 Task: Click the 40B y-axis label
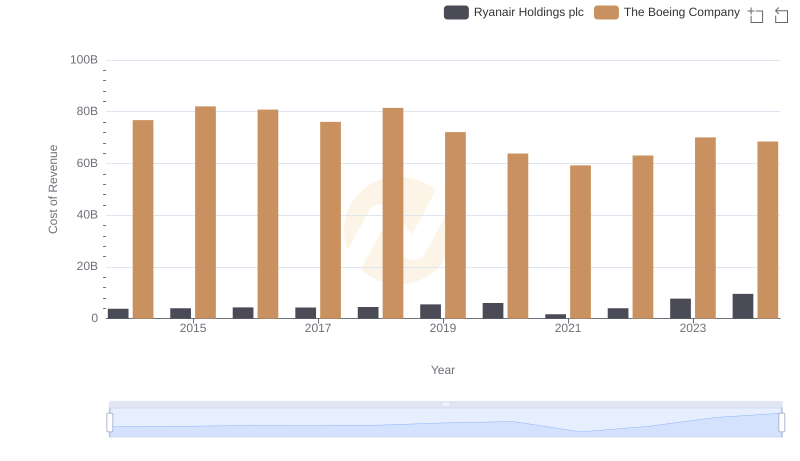[87, 215]
